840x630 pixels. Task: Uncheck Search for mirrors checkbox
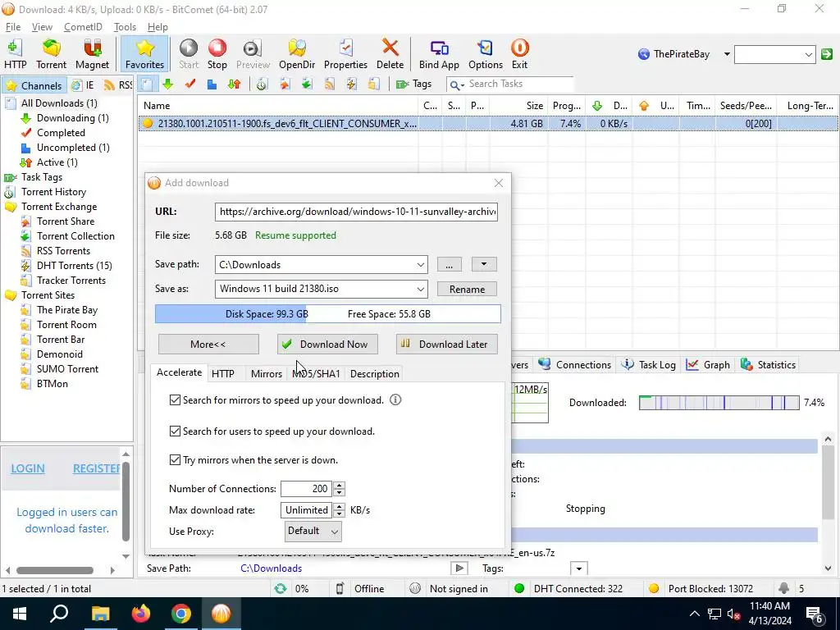[175, 399]
